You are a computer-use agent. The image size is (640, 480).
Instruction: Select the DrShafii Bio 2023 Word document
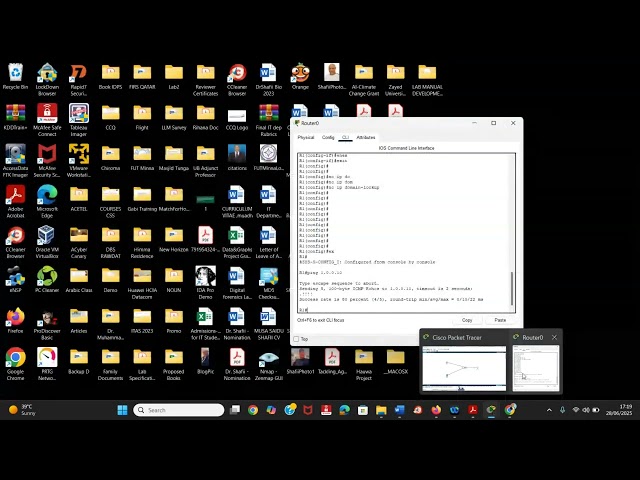point(269,80)
